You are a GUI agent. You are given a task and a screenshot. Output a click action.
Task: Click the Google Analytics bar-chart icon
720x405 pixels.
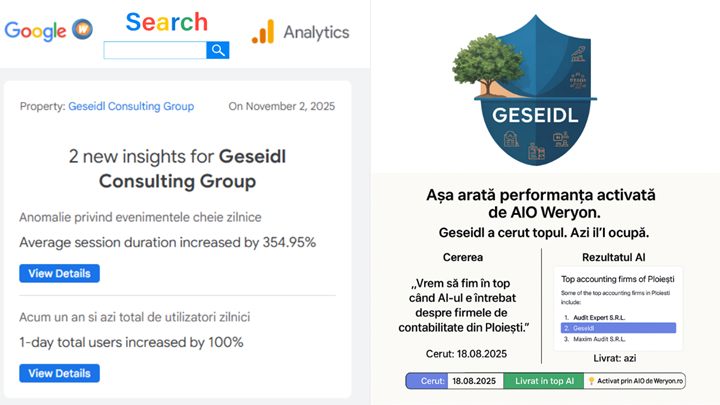[263, 32]
